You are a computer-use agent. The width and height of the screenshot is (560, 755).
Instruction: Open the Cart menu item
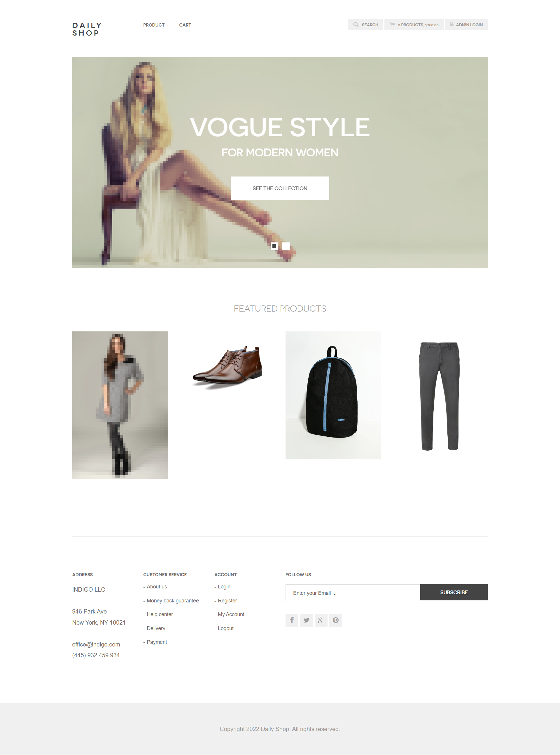click(185, 25)
